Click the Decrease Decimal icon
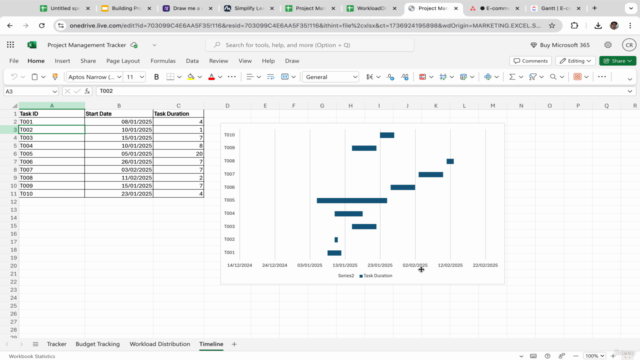 click(390, 77)
